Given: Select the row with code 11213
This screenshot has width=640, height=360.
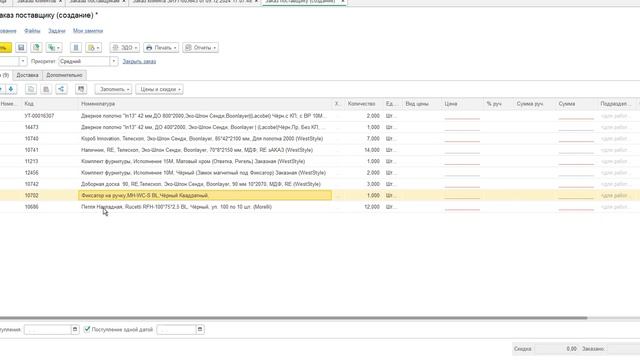Looking at the screenshot, I should click(320, 162).
